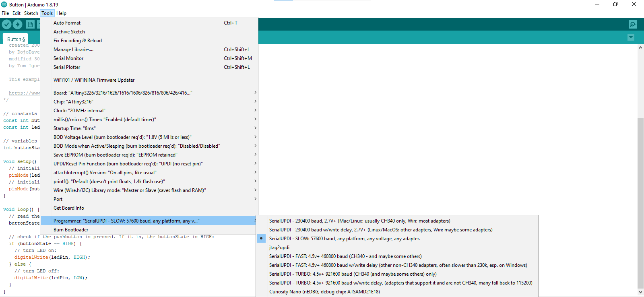The image size is (644, 297).
Task: Open the tab options dropdown arrow
Action: pos(631,37)
